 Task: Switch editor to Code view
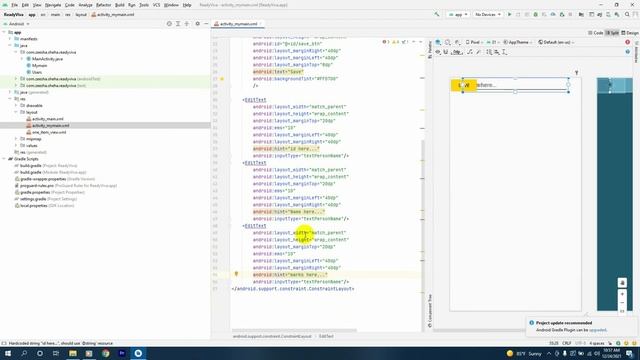click(596, 33)
